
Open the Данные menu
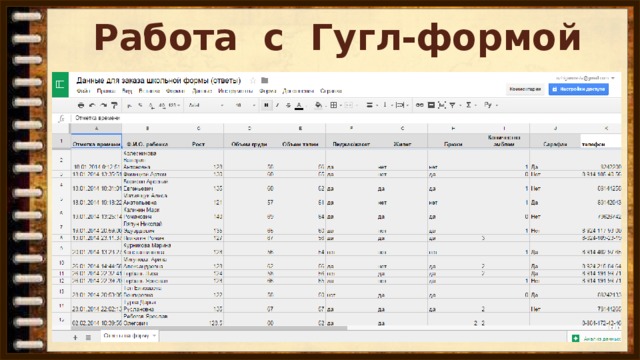pyautogui.click(x=202, y=91)
